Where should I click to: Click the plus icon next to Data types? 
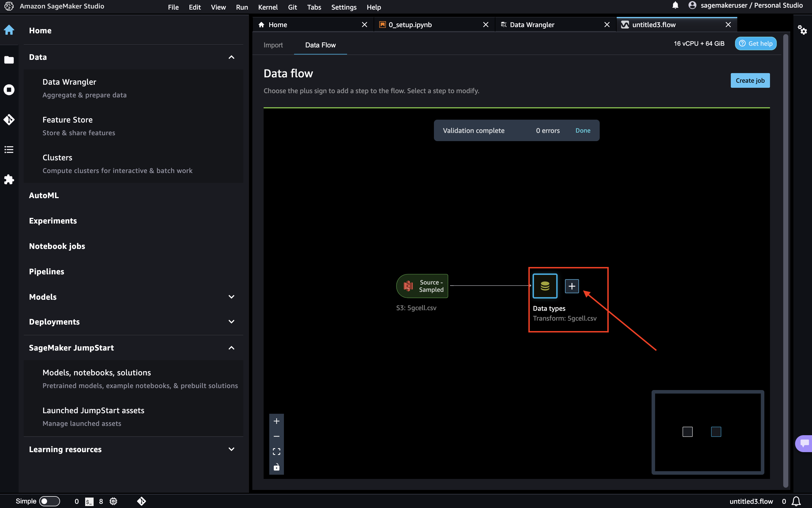point(572,286)
